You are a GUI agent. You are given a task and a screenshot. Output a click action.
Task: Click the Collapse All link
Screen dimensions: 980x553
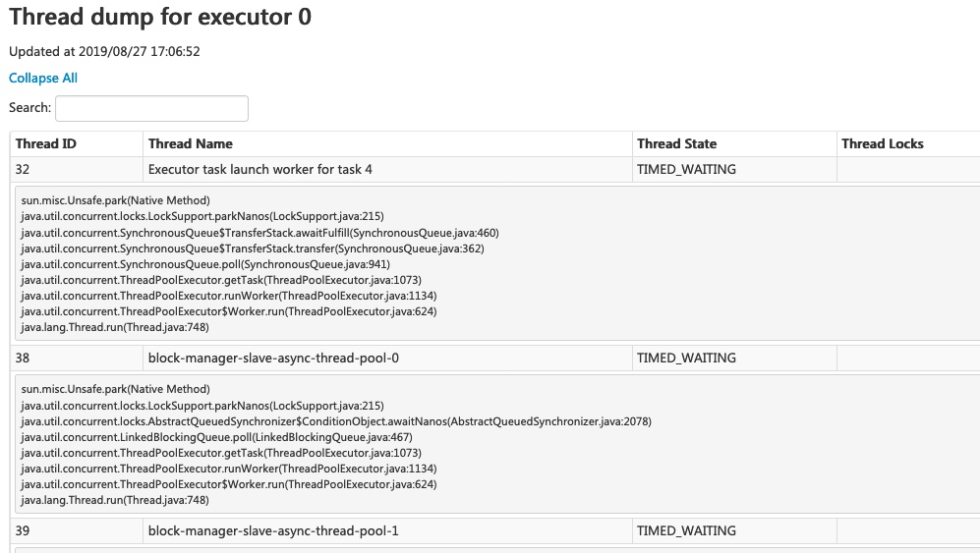point(43,79)
